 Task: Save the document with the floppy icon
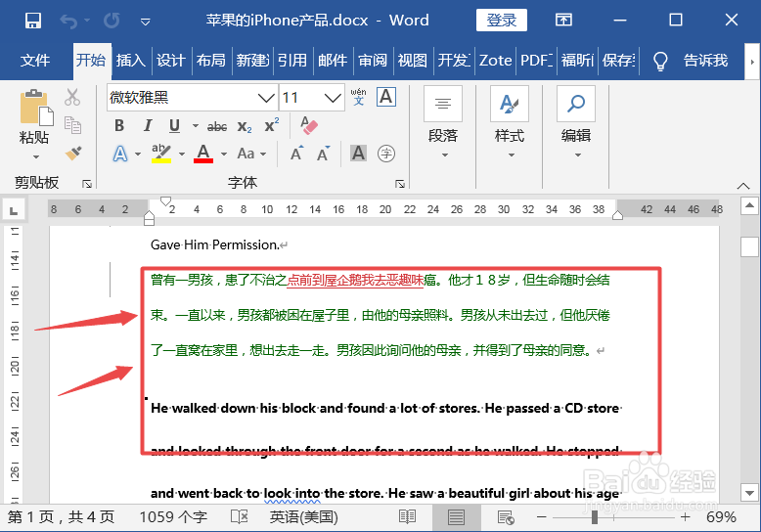[x=33, y=21]
